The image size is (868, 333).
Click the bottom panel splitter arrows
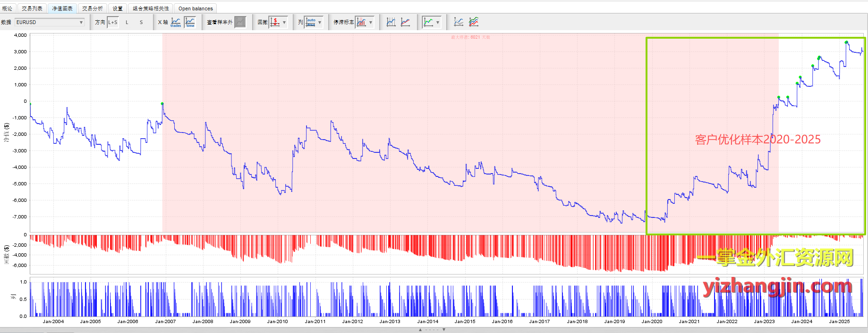tap(432, 330)
